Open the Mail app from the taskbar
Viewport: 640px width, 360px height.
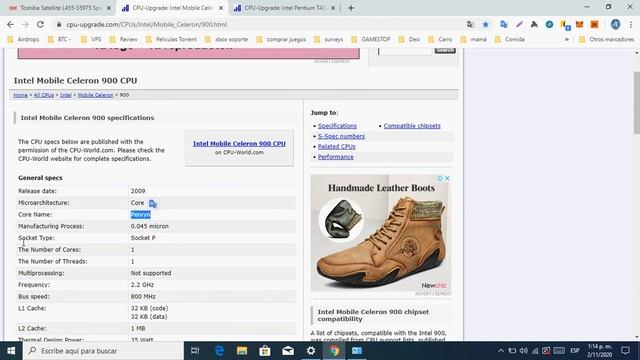288,351
